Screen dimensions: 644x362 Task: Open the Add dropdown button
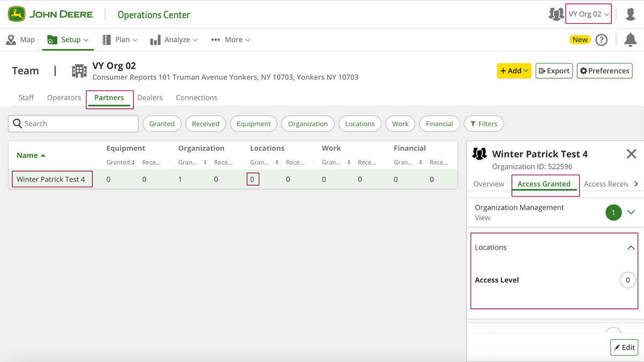514,71
